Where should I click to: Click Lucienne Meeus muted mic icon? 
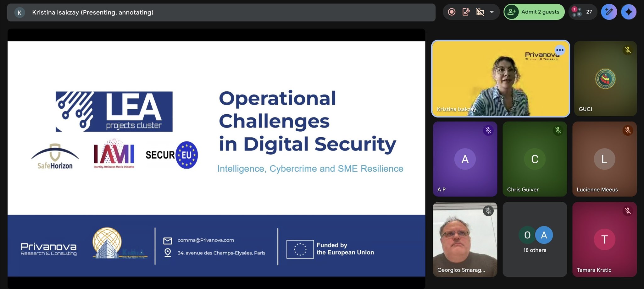628,130
